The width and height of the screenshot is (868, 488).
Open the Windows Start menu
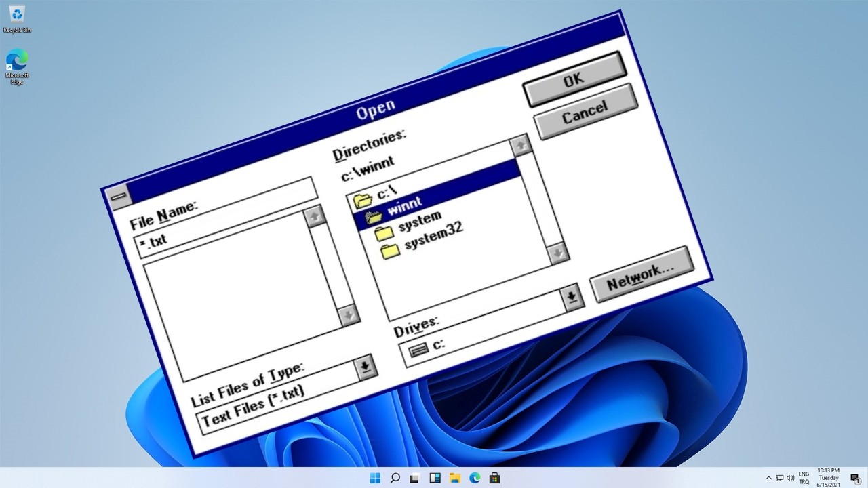(x=375, y=478)
